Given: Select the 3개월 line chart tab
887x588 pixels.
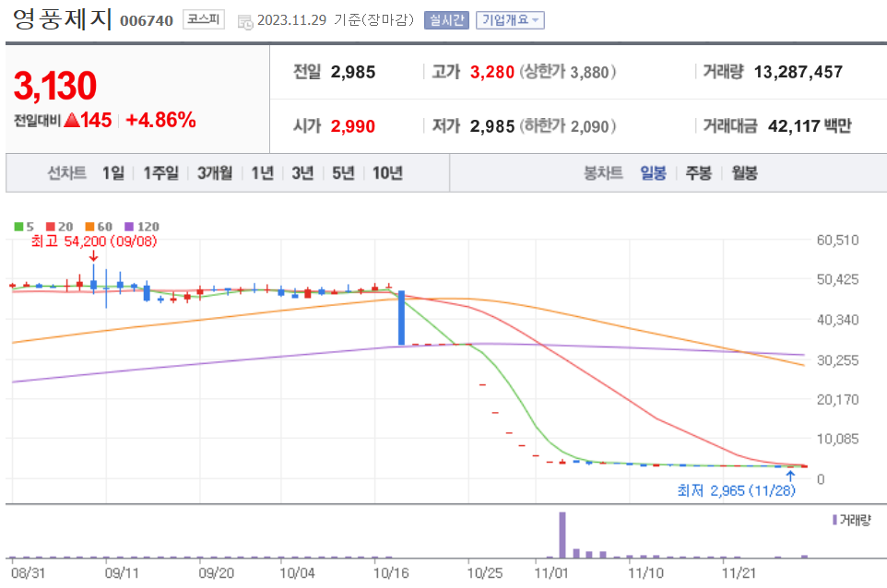Looking at the screenshot, I should click(215, 172).
